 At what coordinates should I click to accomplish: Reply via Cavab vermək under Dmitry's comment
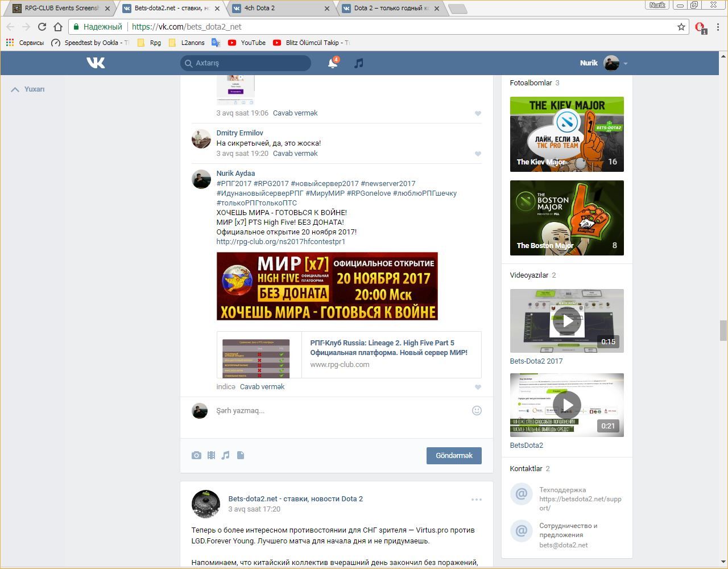(x=295, y=154)
